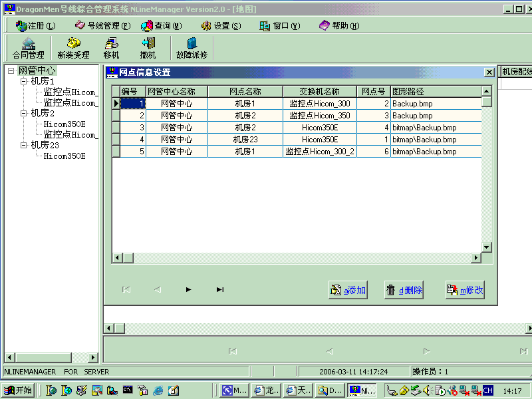The image size is (532, 399).
Task: Click the 机房配线 panel header
Action: [516, 72]
